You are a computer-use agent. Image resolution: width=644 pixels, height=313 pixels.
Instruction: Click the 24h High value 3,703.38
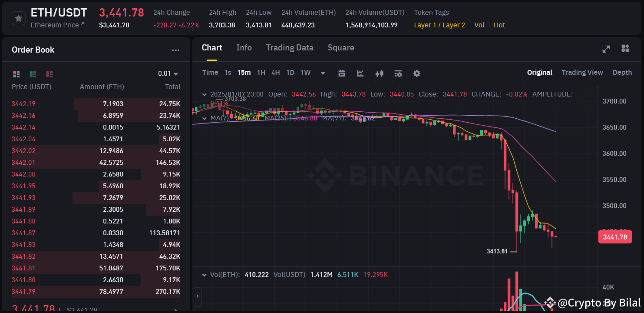pyautogui.click(x=222, y=25)
